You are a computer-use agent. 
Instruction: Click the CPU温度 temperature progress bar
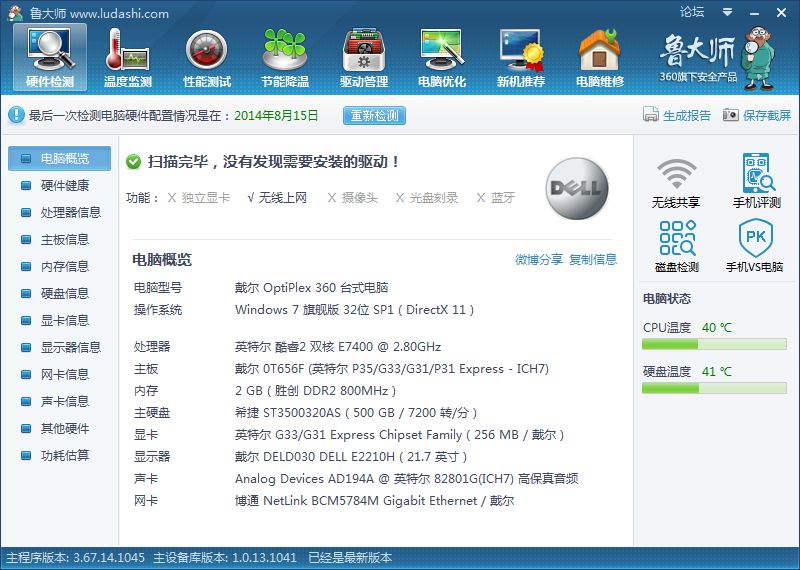[x=714, y=345]
